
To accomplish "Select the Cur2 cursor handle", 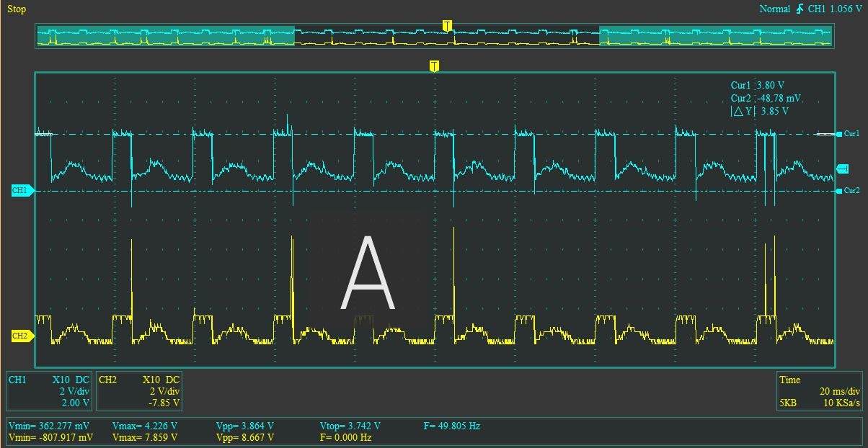I will [x=847, y=190].
